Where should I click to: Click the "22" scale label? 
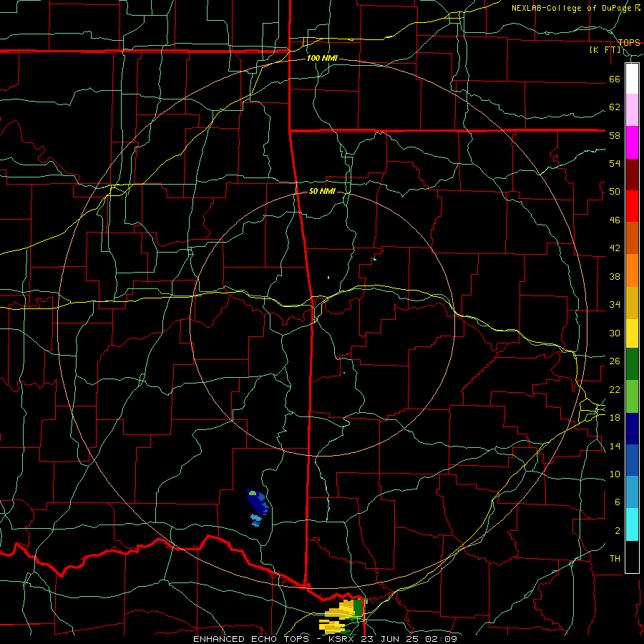pyautogui.click(x=615, y=390)
